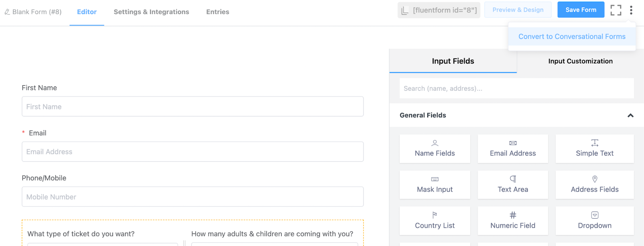Image resolution: width=644 pixels, height=246 pixels.
Task: Collapse the General Fields section
Action: (x=630, y=115)
